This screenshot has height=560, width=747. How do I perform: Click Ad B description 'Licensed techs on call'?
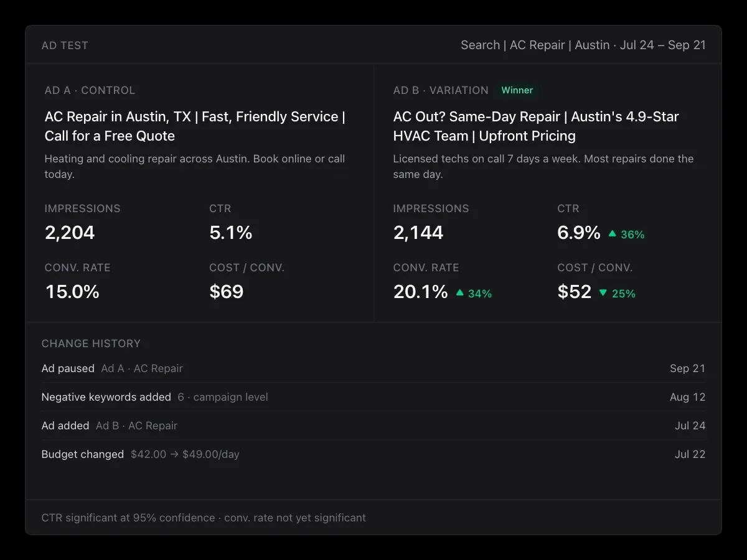(543, 166)
